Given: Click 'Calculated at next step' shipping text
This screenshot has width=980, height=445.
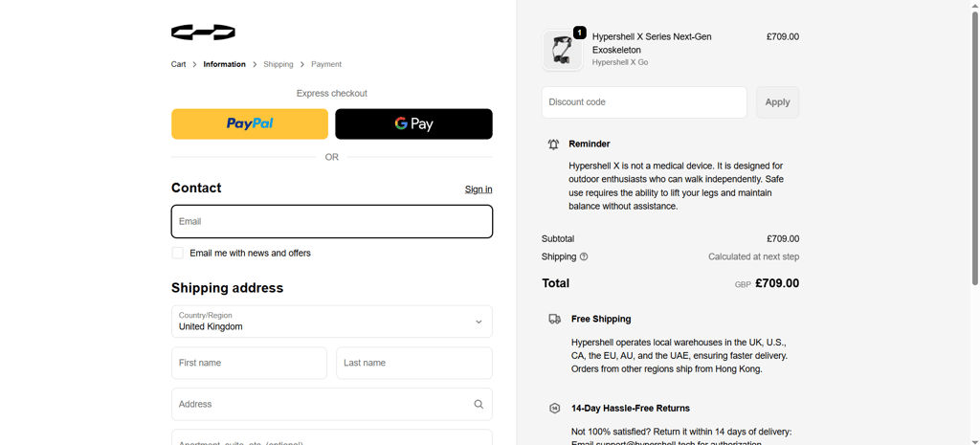Looking at the screenshot, I should click(753, 256).
